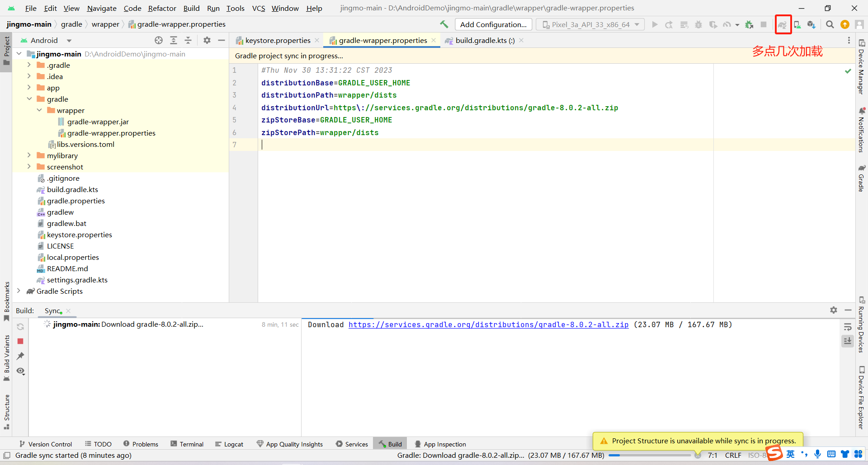Screen dimensions: 868x465
Task: Minimize the Build tool window
Action: pos(848,310)
